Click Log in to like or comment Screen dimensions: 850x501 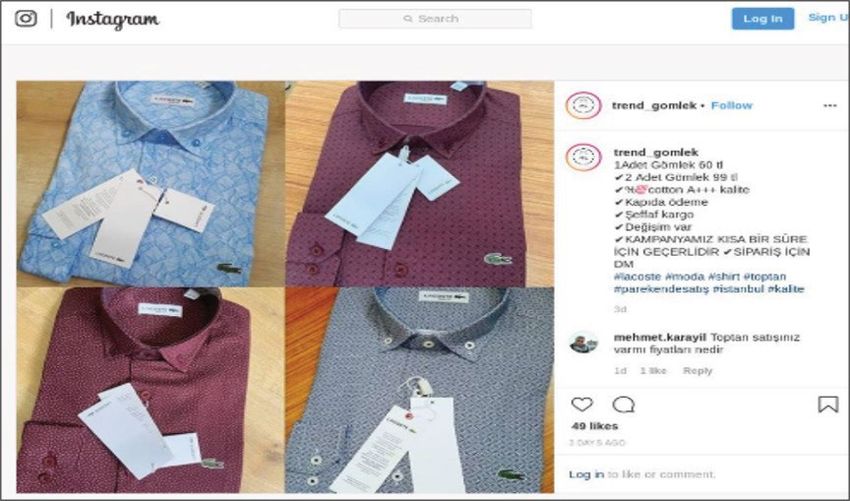click(586, 474)
